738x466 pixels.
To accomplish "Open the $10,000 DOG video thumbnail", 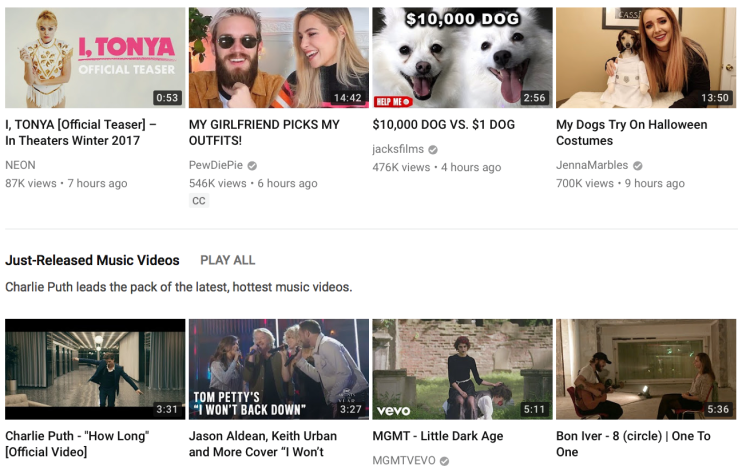I will tap(462, 57).
